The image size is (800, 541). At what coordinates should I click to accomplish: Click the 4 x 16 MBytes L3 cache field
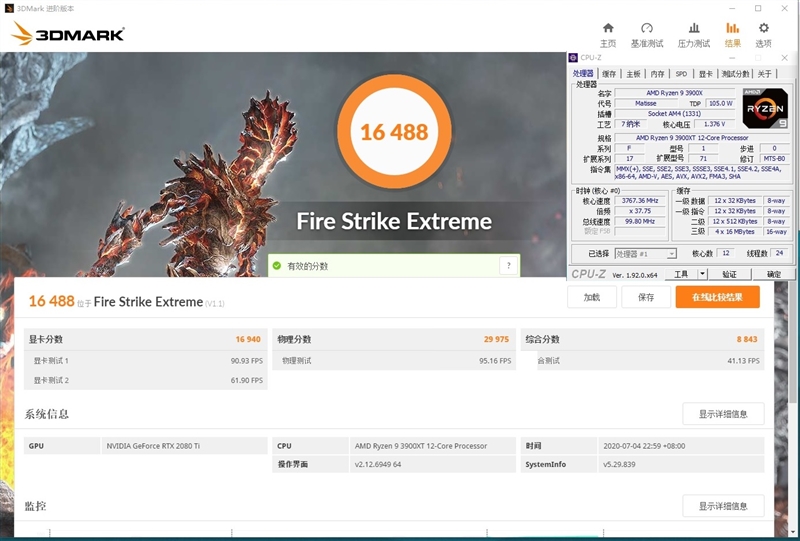(734, 232)
